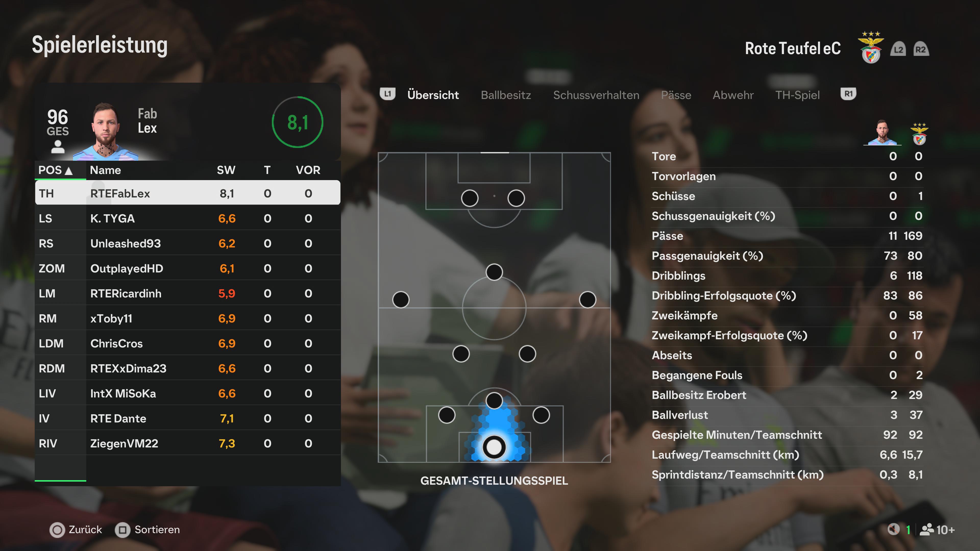Select the white goalkeeper marker on the pitch
This screenshot has width=980, height=551.
pyautogui.click(x=494, y=447)
